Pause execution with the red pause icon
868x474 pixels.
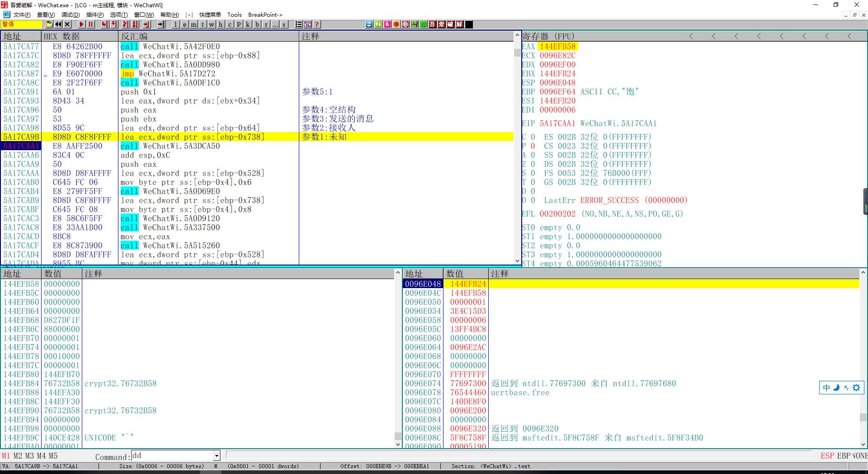click(x=91, y=24)
